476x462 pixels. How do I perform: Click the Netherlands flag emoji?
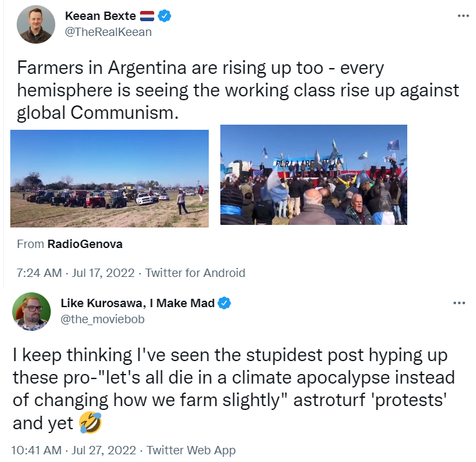tap(148, 16)
